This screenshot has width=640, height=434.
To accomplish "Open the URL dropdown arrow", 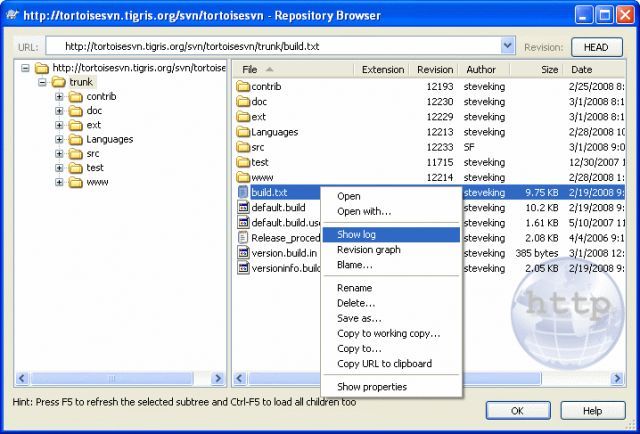I will pos(507,46).
